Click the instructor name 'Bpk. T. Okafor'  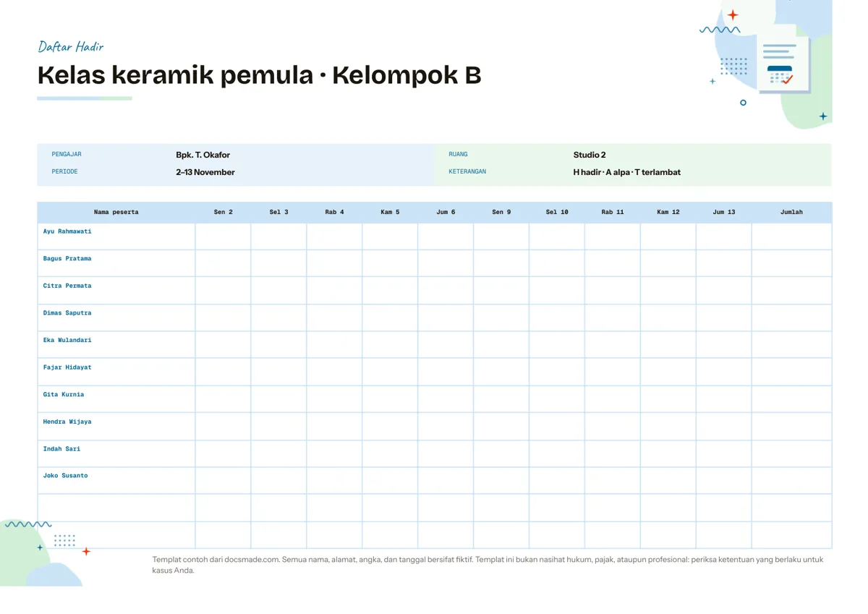tap(203, 155)
